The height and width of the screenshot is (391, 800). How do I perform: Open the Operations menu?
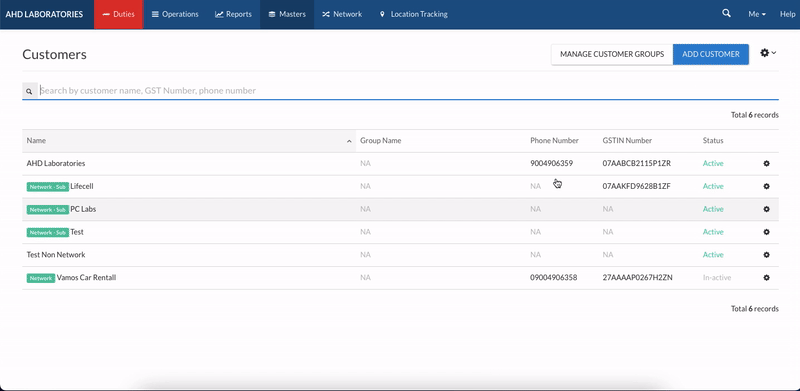tap(175, 14)
